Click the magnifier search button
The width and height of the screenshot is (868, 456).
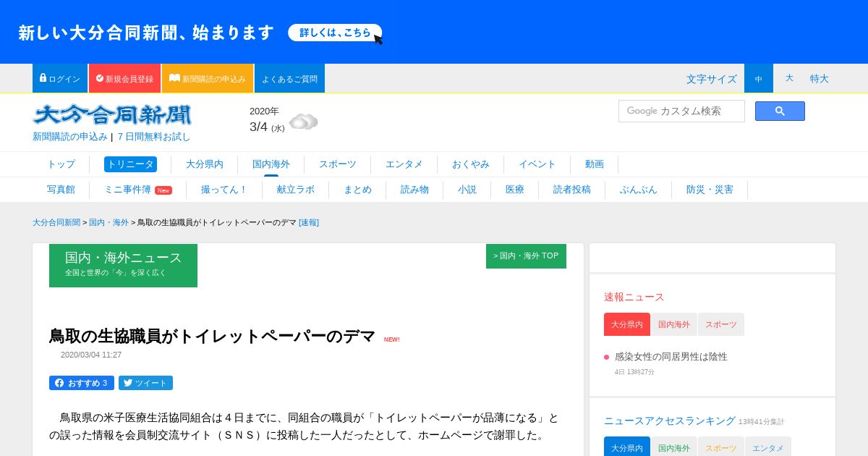pos(780,111)
